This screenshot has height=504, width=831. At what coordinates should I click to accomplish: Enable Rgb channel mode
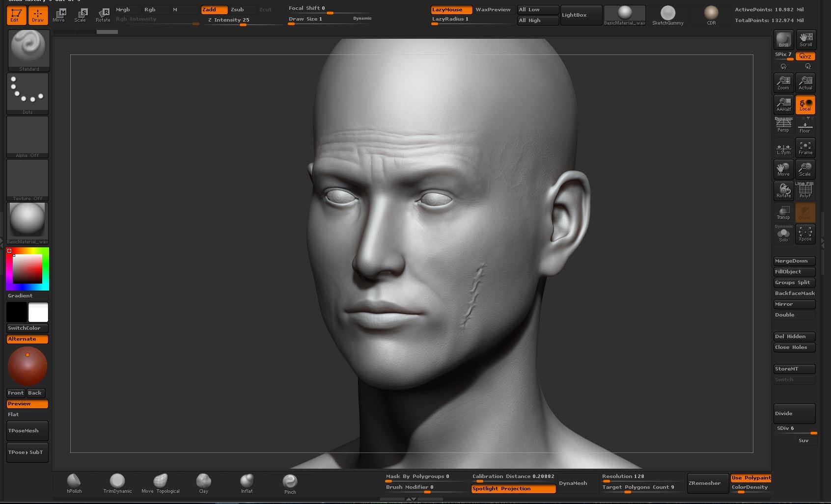156,10
